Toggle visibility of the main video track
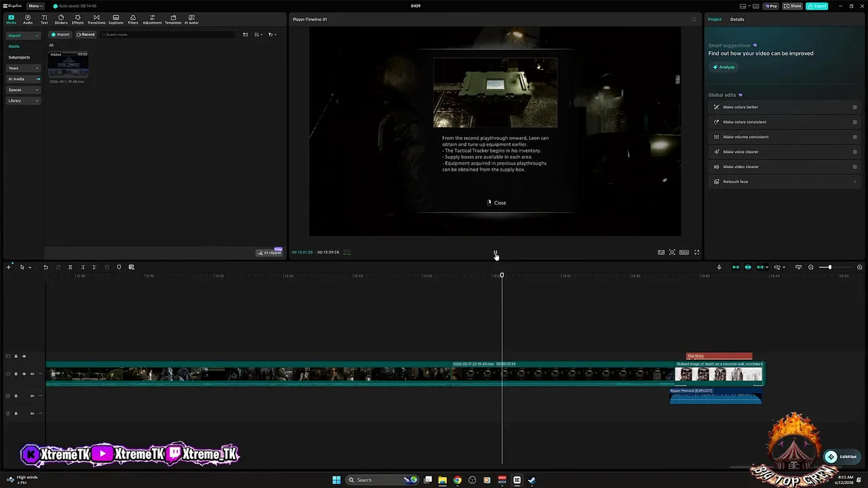Image resolution: width=868 pixels, height=488 pixels. 24,373
